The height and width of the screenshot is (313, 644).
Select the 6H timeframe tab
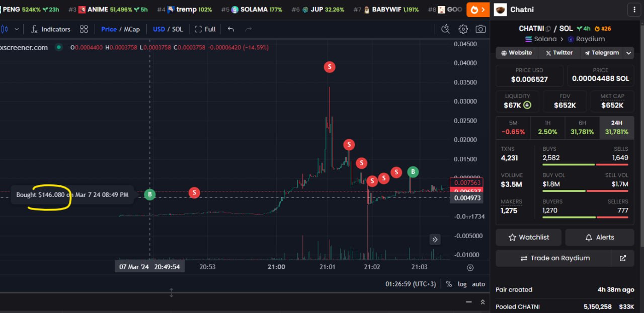coord(582,128)
